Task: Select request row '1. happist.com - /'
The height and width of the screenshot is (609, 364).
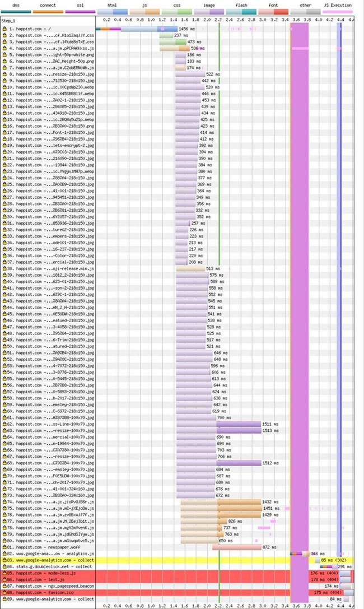Action: click(x=49, y=29)
